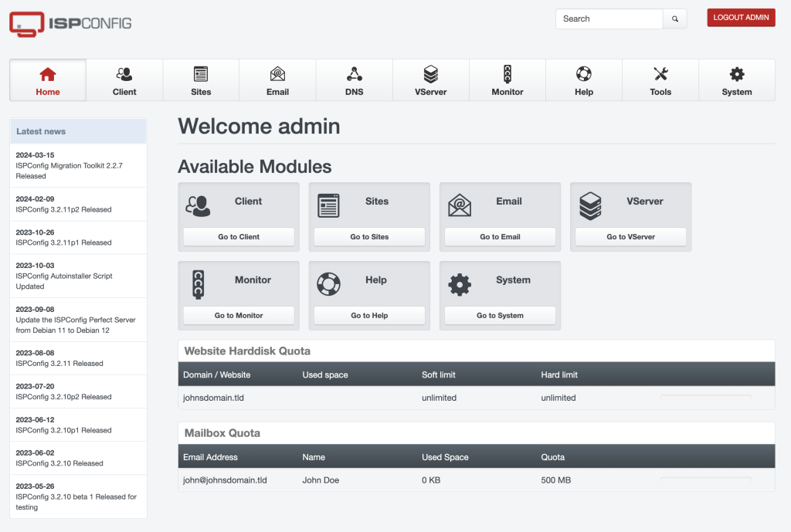The height and width of the screenshot is (532, 791).
Task: Click the Help globe icon in the navigation bar
Action: [583, 74]
